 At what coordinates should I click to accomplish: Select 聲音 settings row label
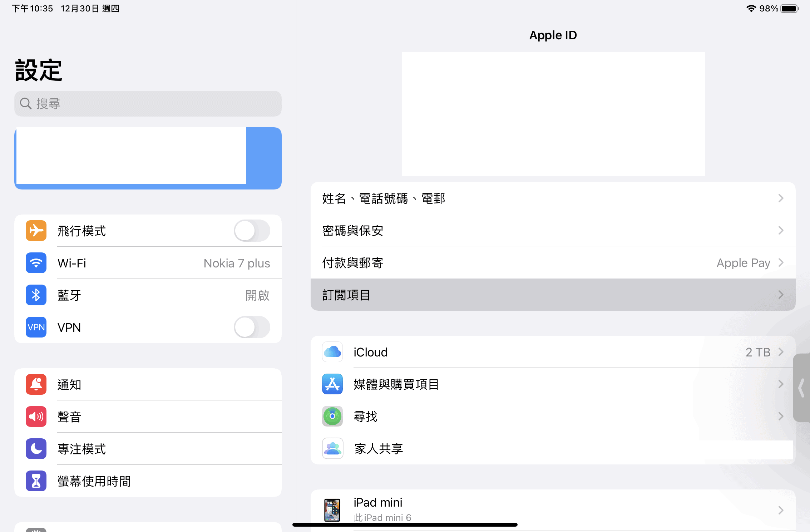69,417
